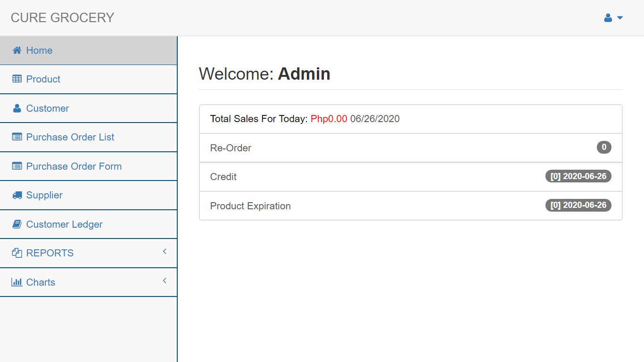644x362 pixels.
Task: Open the Customer Ledger page
Action: click(65, 224)
